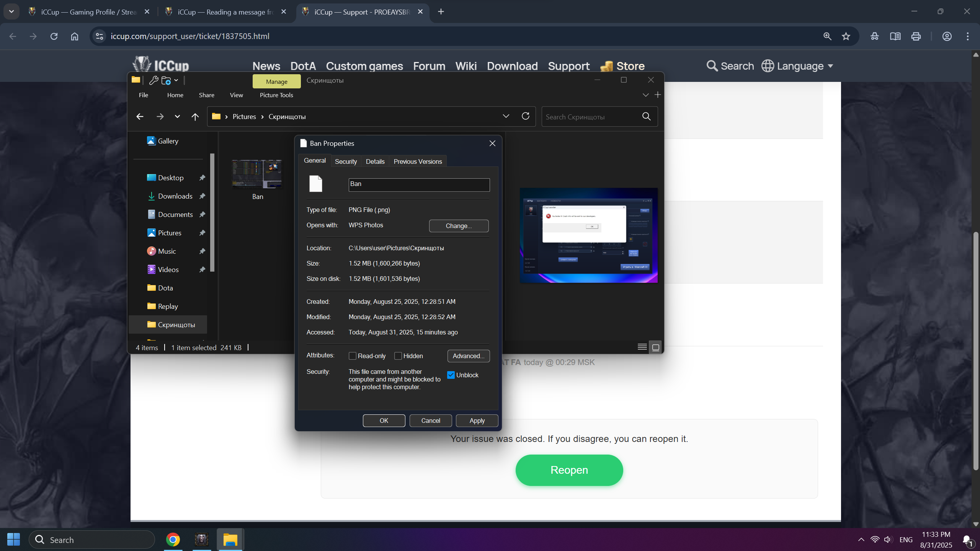Close the Ban Properties dialog
The width and height of the screenshot is (980, 551).
click(x=492, y=143)
